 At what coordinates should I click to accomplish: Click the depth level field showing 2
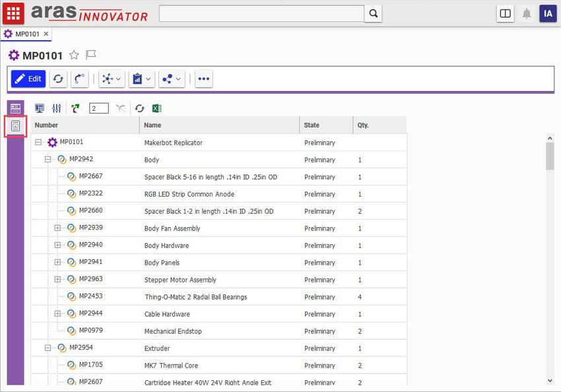(99, 108)
